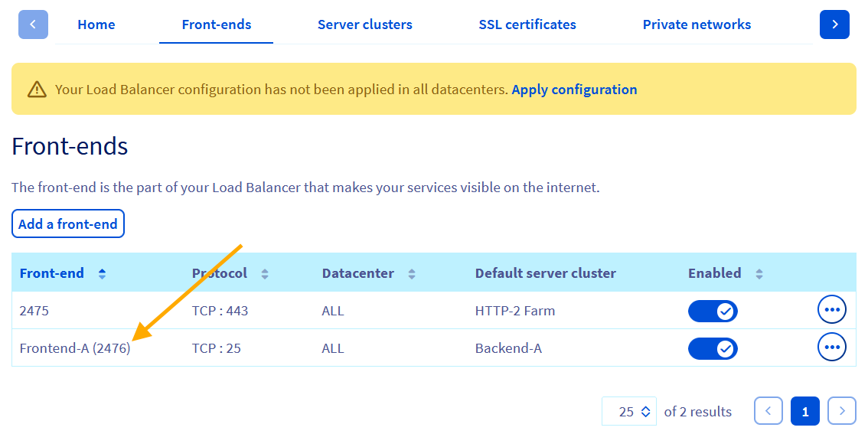Image resolution: width=868 pixels, height=434 pixels.
Task: Click the 2475 front-end name cell
Action: (x=34, y=311)
